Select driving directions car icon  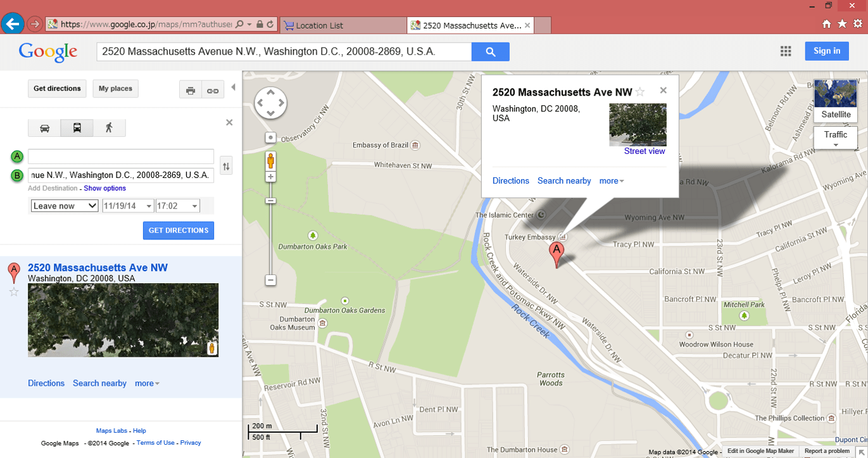[x=44, y=128]
